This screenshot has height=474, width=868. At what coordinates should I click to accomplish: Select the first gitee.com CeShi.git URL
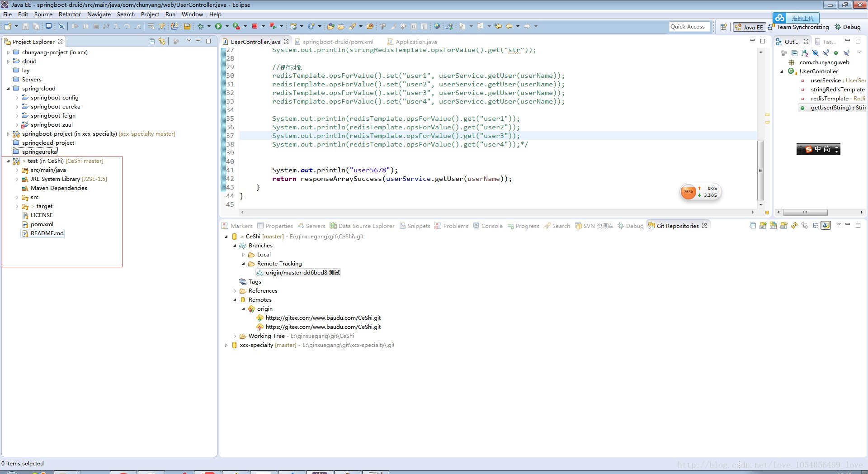(323, 318)
